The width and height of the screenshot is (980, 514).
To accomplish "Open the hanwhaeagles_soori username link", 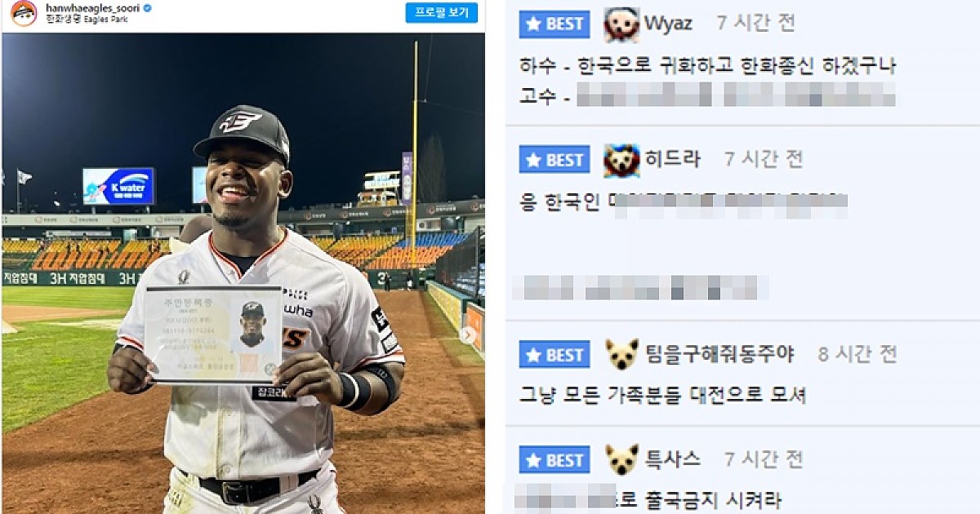I will [93, 7].
